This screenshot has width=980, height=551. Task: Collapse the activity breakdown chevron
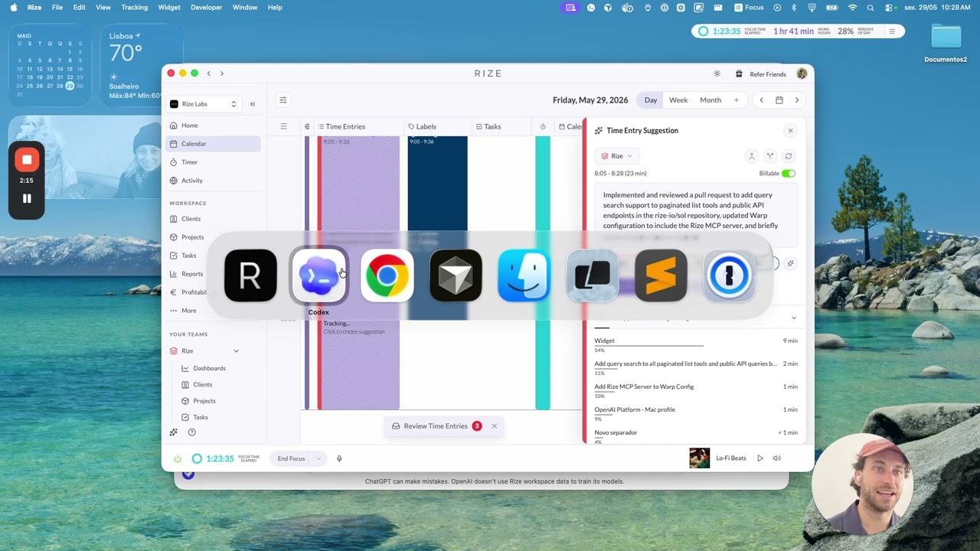point(794,318)
